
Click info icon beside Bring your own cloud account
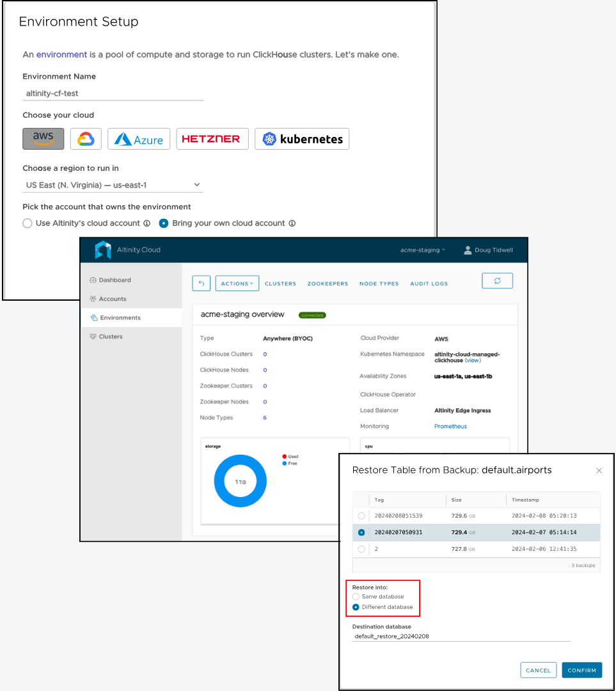click(x=292, y=223)
